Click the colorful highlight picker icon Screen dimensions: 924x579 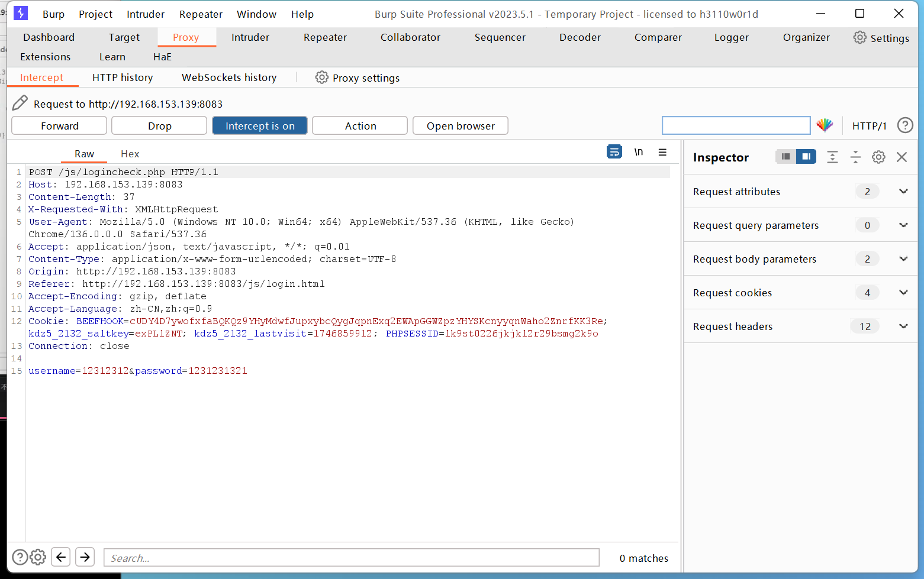[825, 125]
